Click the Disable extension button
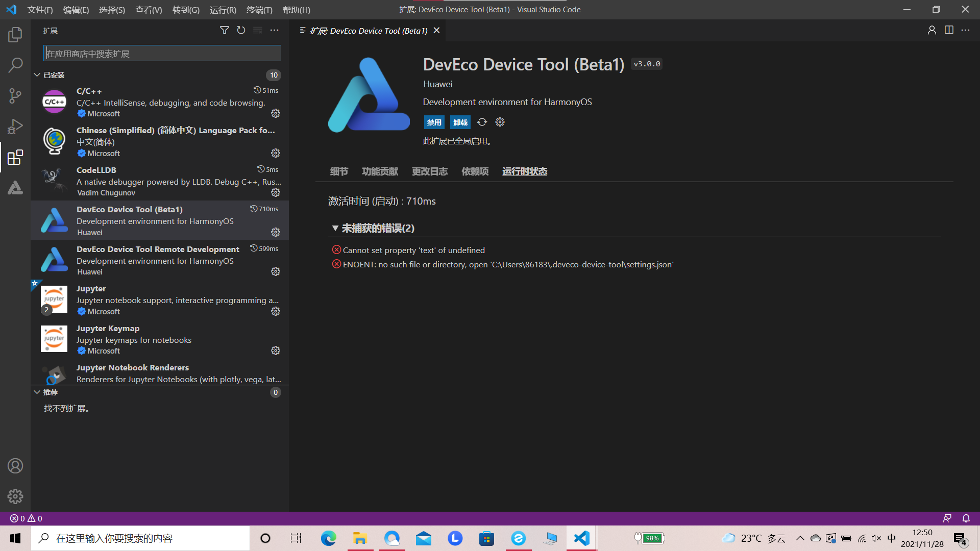The width and height of the screenshot is (980, 551). (434, 122)
